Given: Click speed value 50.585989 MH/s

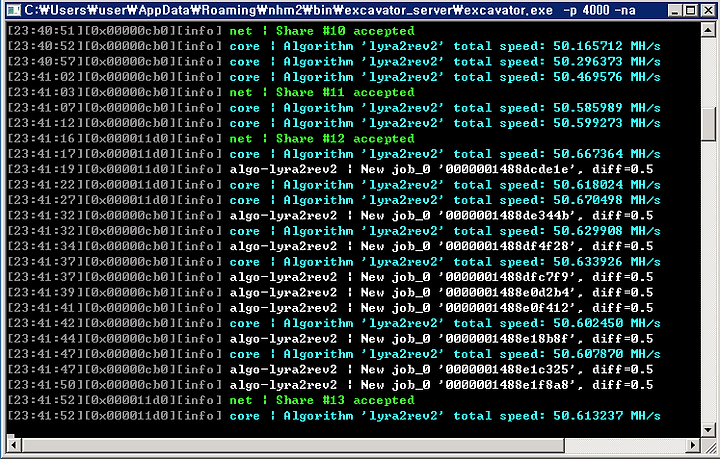Looking at the screenshot, I should 607,108.
